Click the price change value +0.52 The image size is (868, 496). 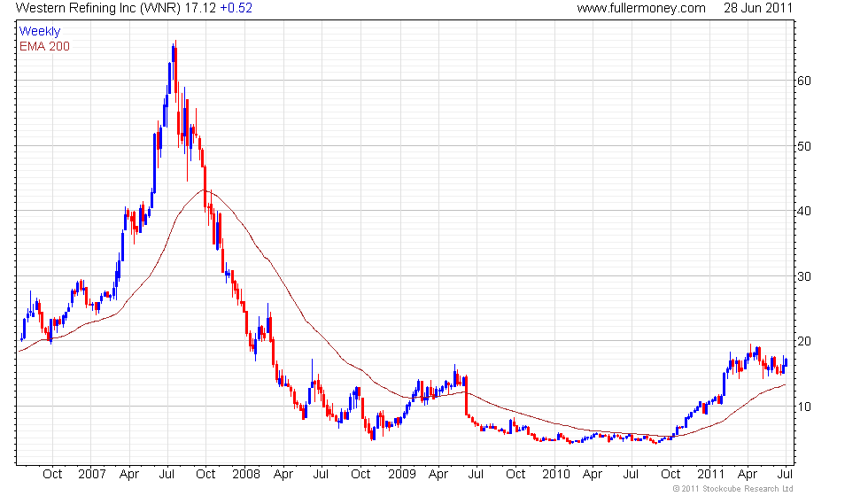236,8
